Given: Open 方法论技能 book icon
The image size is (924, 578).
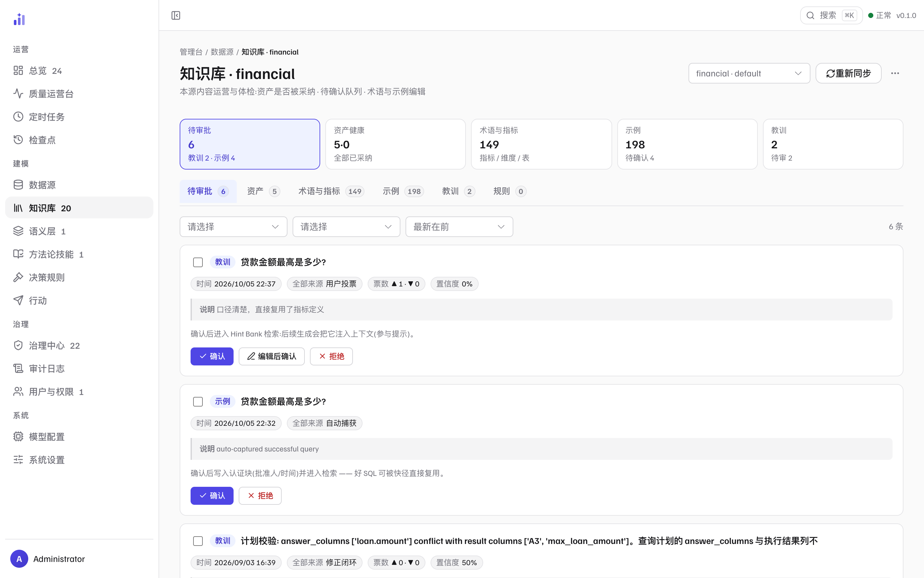Looking at the screenshot, I should click(x=18, y=254).
